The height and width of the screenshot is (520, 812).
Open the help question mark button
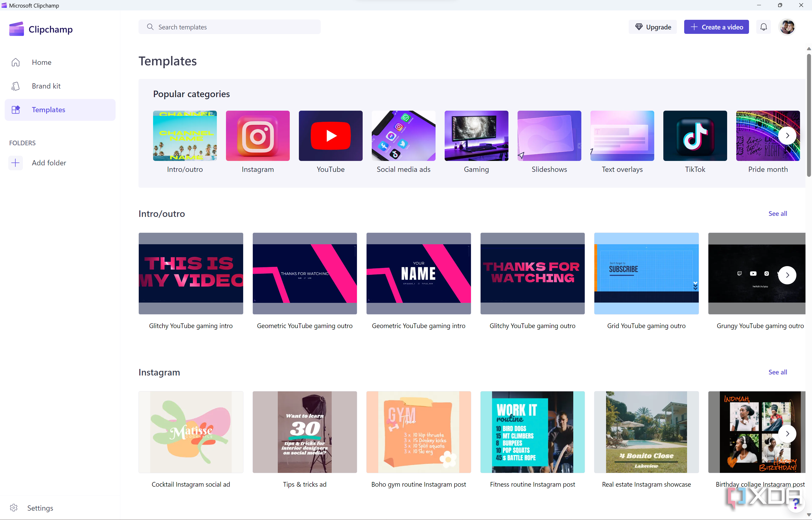pyautogui.click(x=796, y=504)
